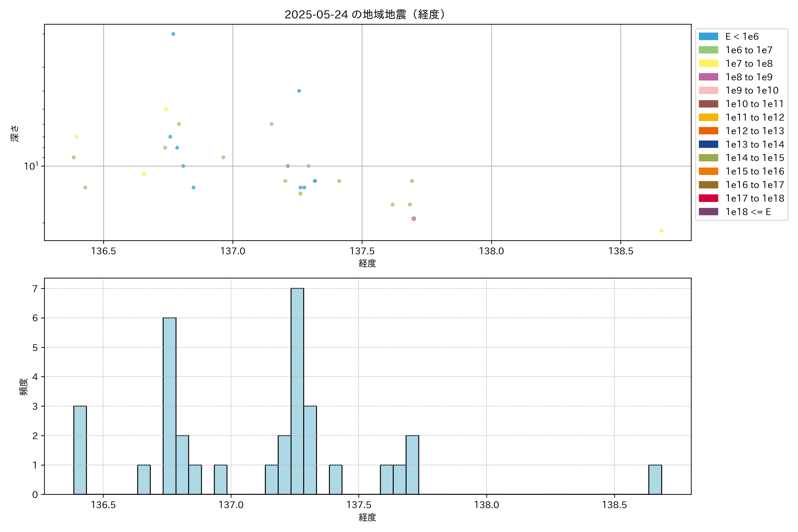Screen dimensions: 798x532
Task: Click the rightmost histogram bar near 138.7
Action: (x=655, y=479)
